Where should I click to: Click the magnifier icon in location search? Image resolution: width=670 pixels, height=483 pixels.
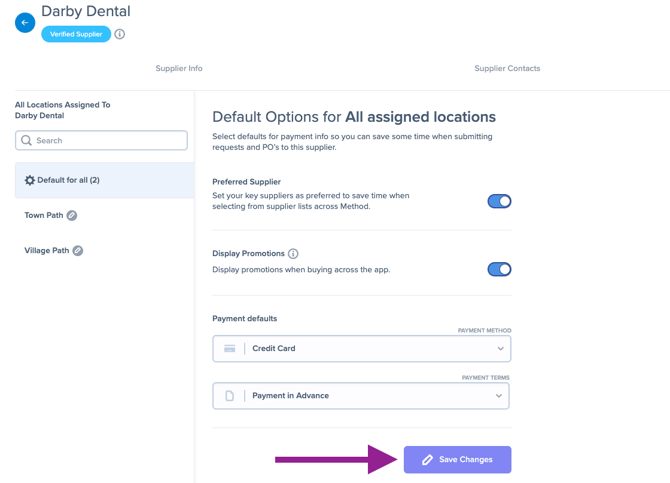pos(26,141)
